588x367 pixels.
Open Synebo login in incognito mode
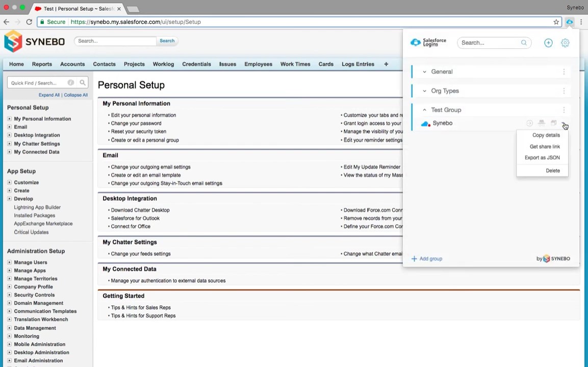point(542,123)
